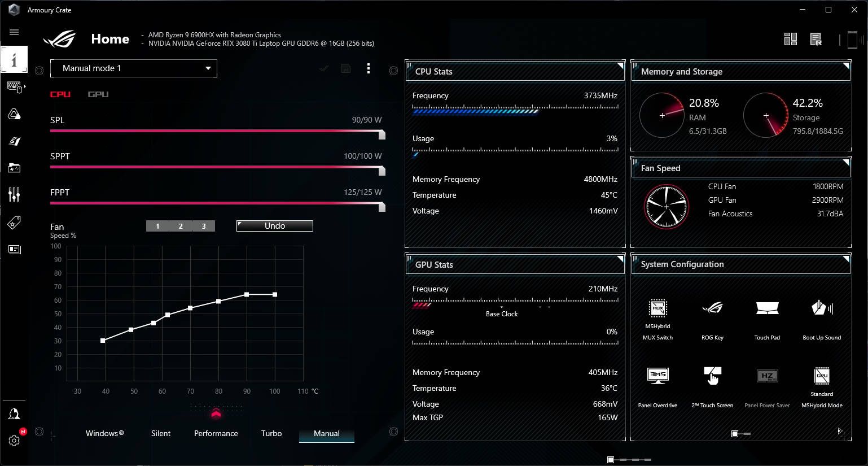Open the News sidebar icon

[x=14, y=249]
